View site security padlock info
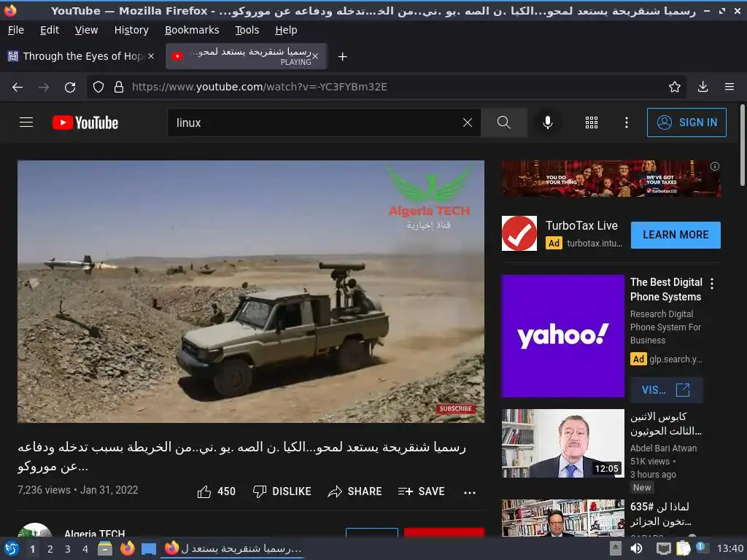The height and width of the screenshot is (560, 747). [x=119, y=87]
